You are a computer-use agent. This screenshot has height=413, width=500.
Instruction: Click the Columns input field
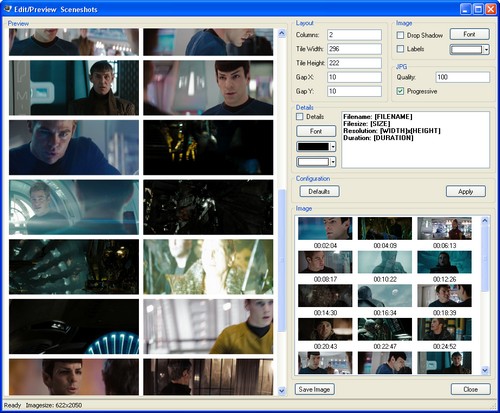[x=354, y=35]
